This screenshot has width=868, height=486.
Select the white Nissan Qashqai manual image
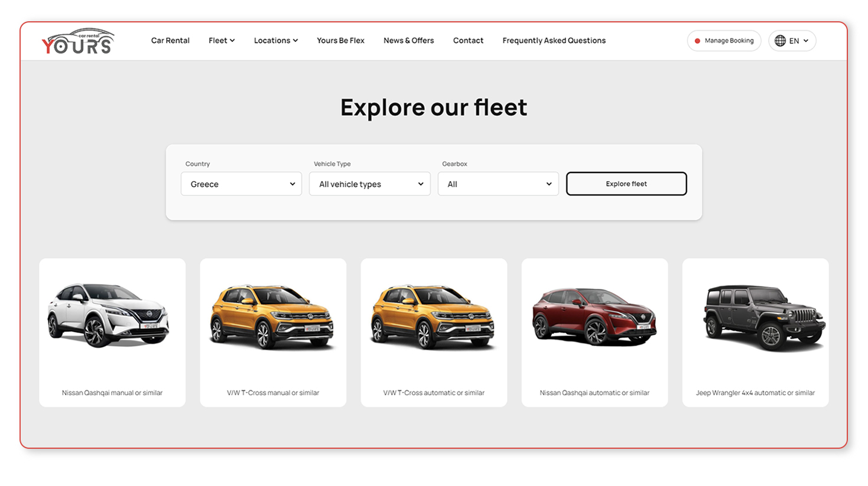[x=109, y=315]
